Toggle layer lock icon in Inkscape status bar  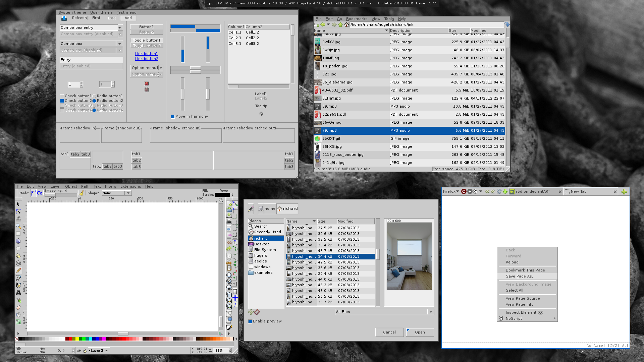coord(85,351)
